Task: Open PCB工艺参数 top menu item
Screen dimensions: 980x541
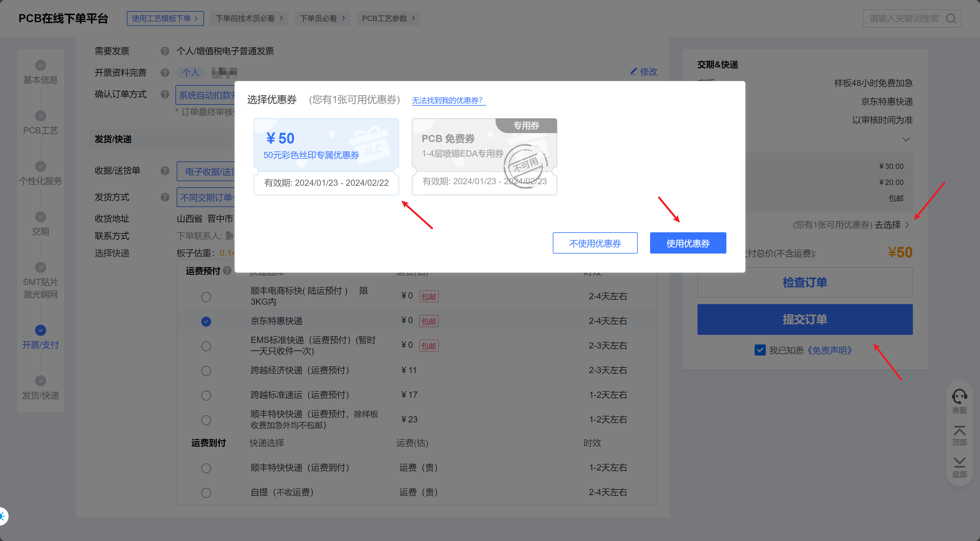Action: point(388,18)
